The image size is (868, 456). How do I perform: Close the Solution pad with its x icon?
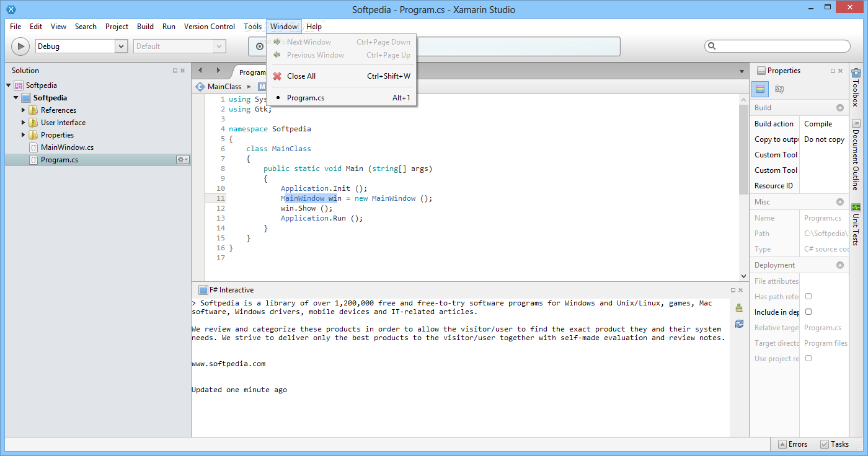click(x=184, y=71)
